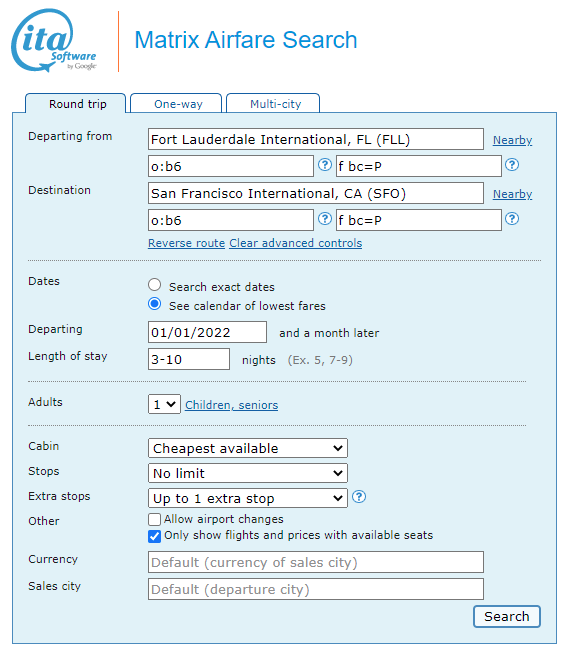Select See calendar of lowest fares
This screenshot has height=665, width=567.
[154, 304]
